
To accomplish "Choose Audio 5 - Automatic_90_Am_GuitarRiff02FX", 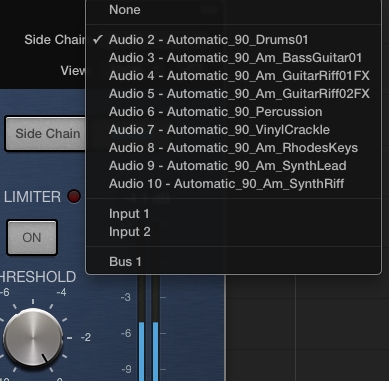I will (x=233, y=94).
